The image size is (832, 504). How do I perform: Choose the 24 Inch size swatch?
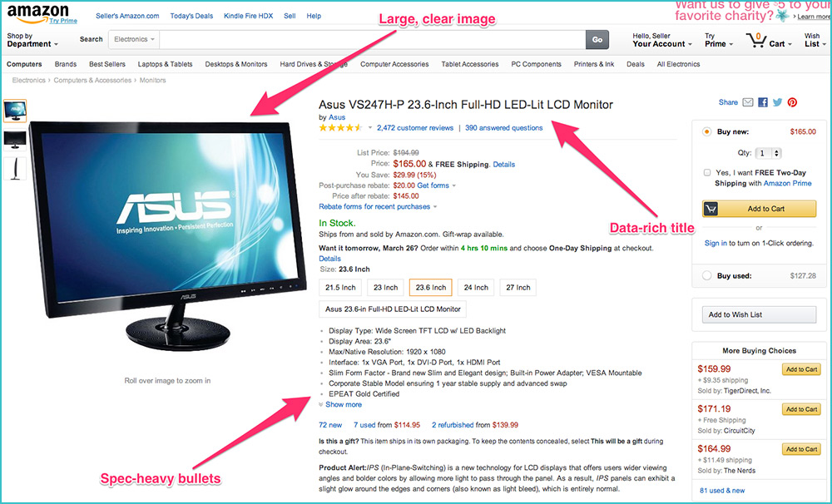[x=476, y=288]
